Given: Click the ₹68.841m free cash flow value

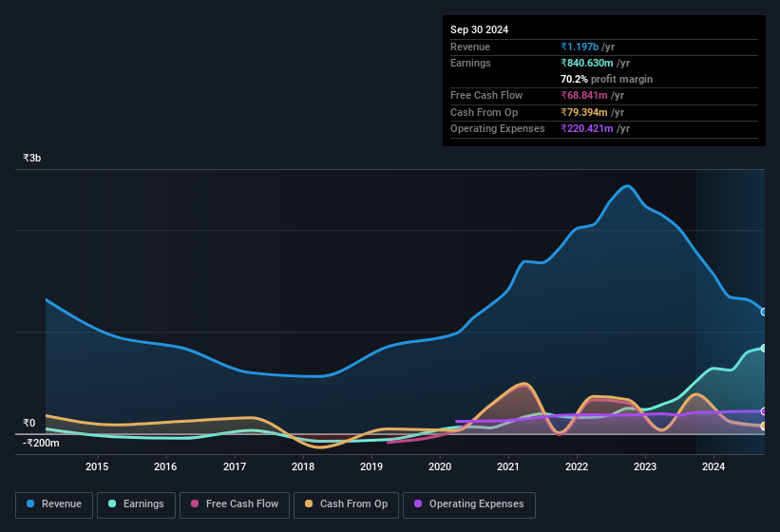Looking at the screenshot, I should [584, 95].
